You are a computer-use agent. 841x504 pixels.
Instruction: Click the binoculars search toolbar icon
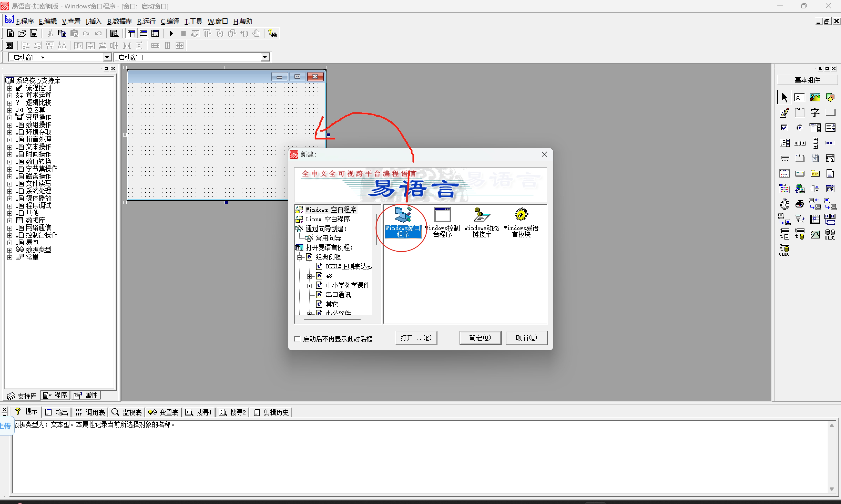click(x=273, y=33)
